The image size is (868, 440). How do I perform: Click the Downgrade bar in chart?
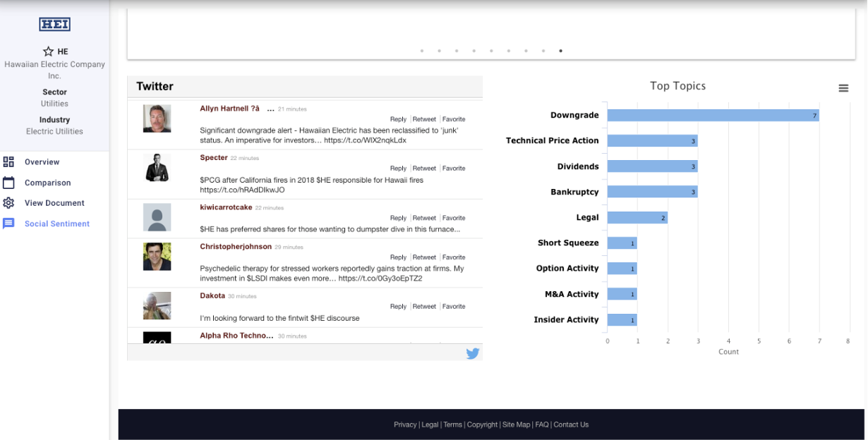pos(713,115)
